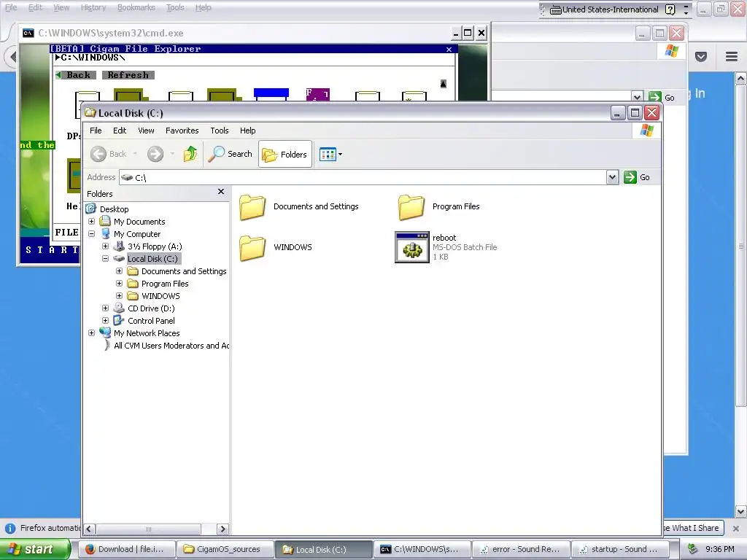Viewport: 747px width, 560px height.
Task: Expand Control Panel tree node
Action: click(x=105, y=321)
